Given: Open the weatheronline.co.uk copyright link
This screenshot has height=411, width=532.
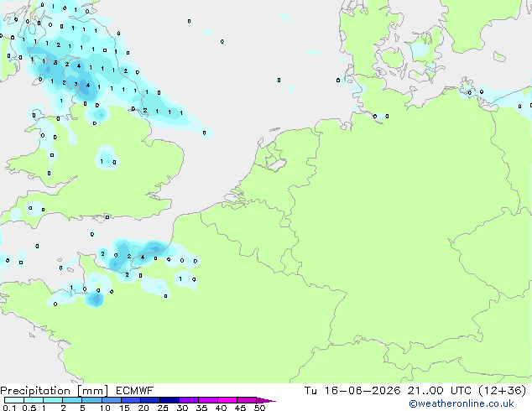Looking at the screenshot, I should tap(462, 403).
